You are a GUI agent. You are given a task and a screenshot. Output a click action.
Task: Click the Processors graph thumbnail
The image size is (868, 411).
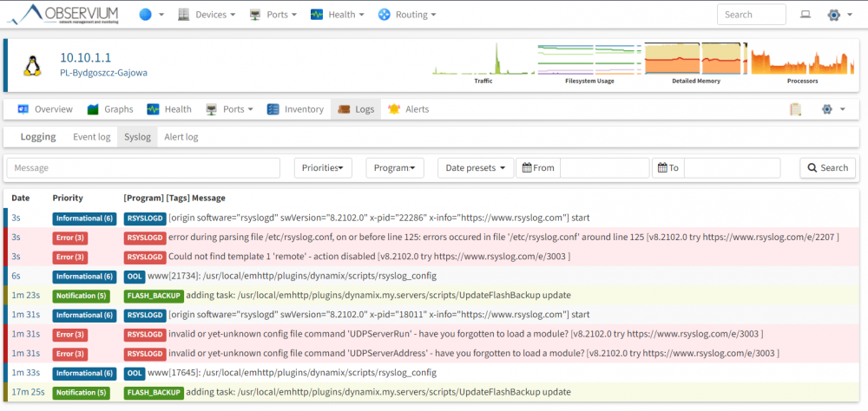[x=802, y=63]
